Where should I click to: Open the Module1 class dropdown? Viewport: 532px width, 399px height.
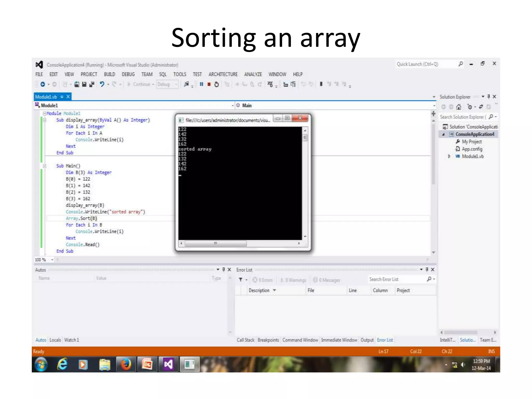[232, 105]
